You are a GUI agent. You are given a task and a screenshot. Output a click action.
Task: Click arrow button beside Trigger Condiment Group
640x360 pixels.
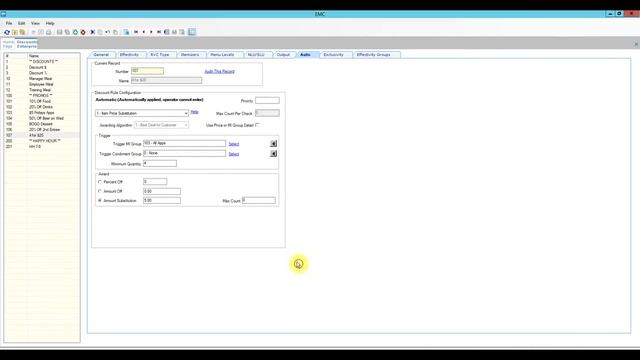273,154
